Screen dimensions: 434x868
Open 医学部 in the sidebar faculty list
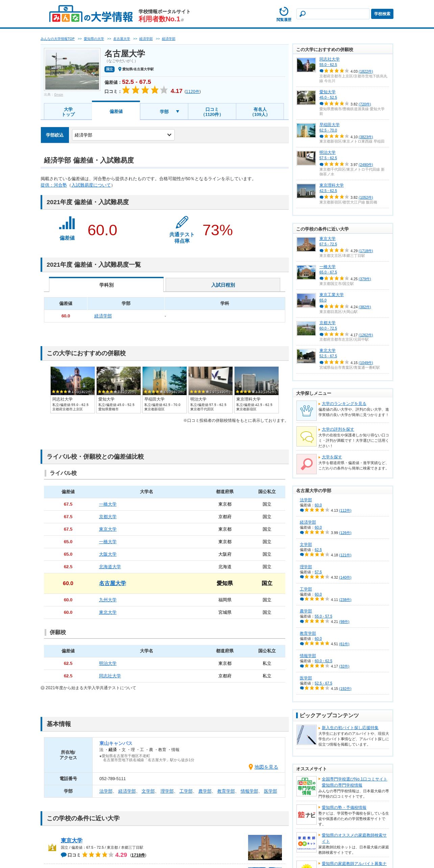(306, 678)
